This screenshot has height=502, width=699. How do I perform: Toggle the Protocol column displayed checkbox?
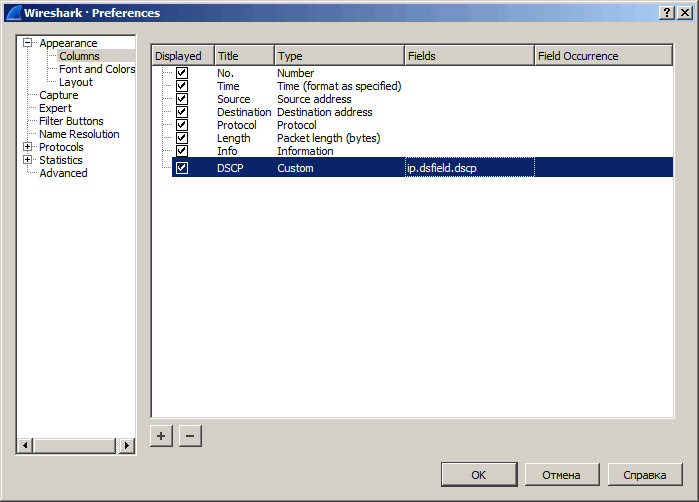tap(182, 125)
